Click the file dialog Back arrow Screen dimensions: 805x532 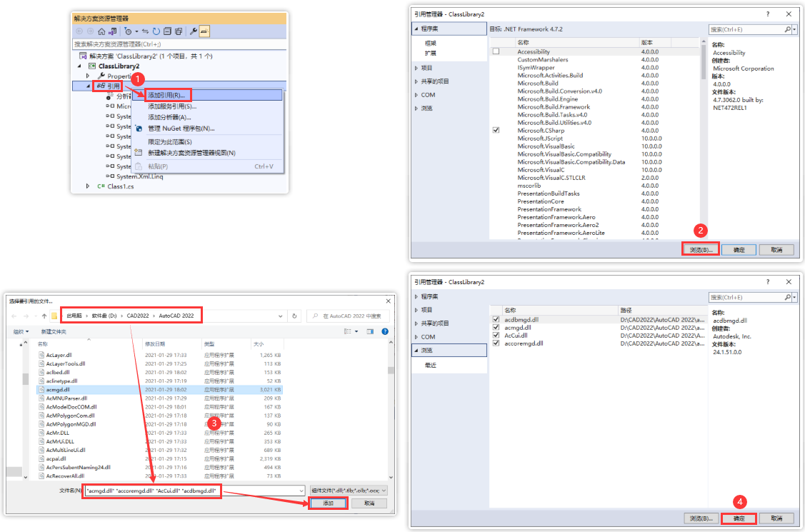click(x=14, y=316)
